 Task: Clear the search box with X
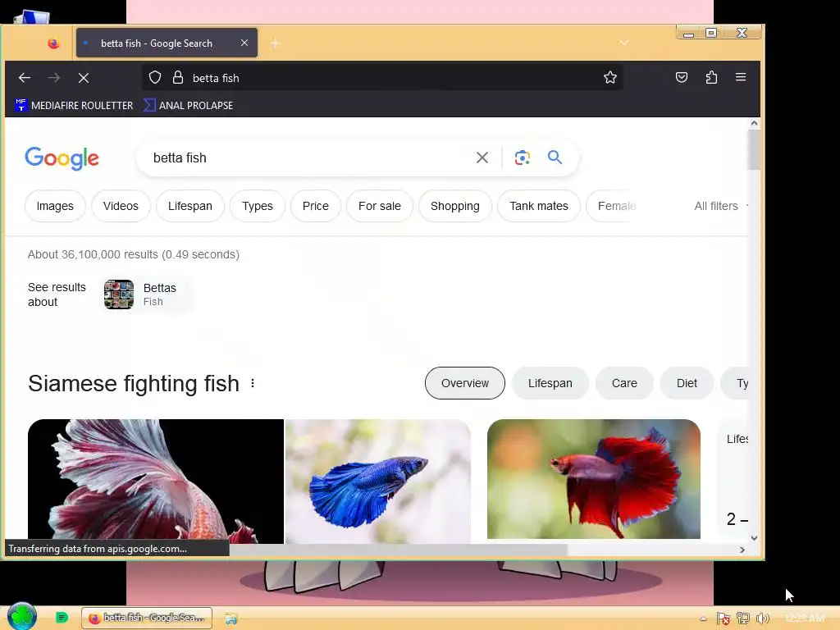pyautogui.click(x=482, y=157)
